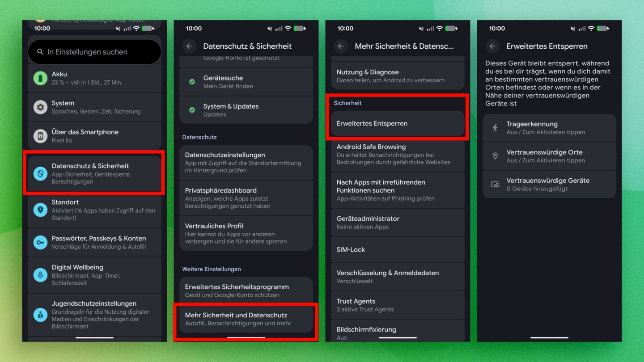Open Vertrauenswürdige Geräte entry

[x=549, y=184]
